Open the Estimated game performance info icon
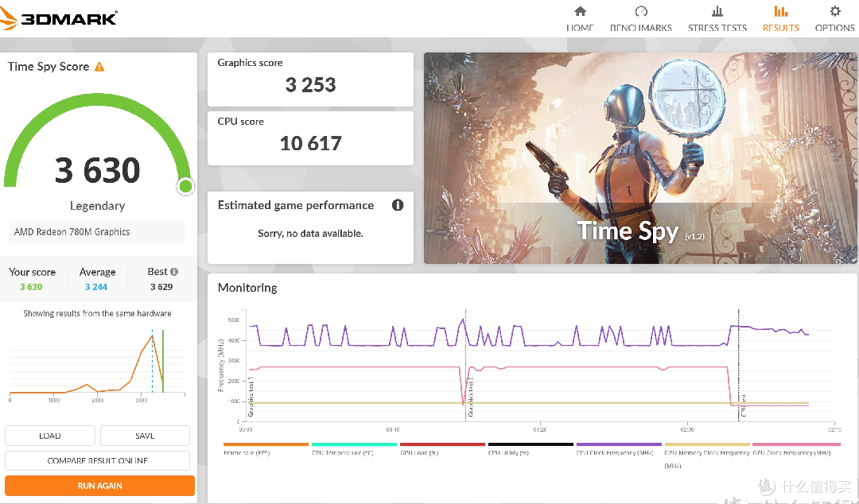Image resolution: width=859 pixels, height=504 pixels. pos(398,205)
